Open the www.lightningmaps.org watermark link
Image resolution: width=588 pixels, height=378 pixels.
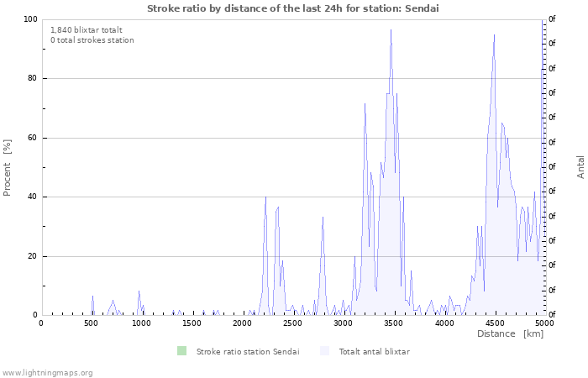click(x=47, y=372)
